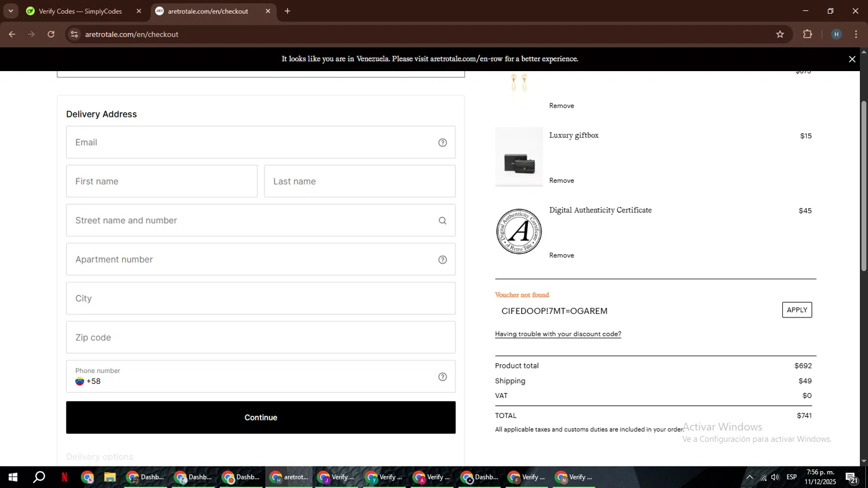Click the browser back arrow
The image size is (868, 488).
point(12,34)
